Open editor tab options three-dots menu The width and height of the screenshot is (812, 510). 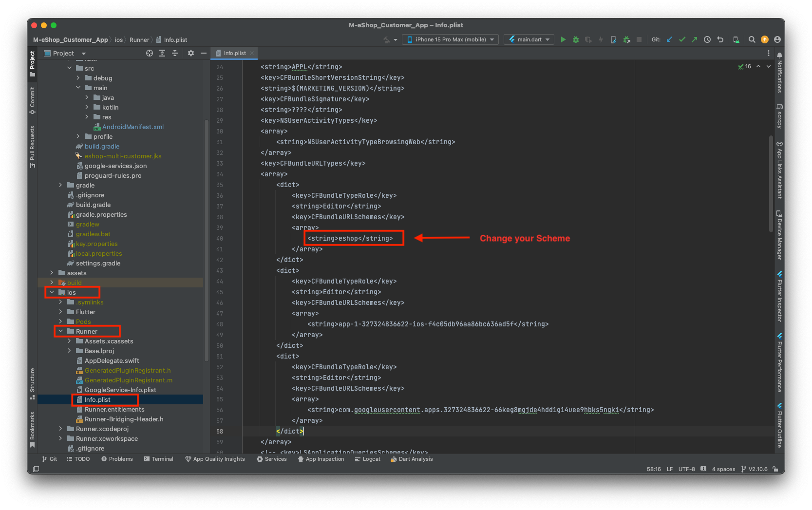[x=769, y=53]
